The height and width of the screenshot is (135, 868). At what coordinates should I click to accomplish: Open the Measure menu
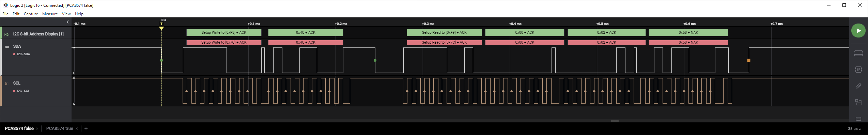pos(50,14)
